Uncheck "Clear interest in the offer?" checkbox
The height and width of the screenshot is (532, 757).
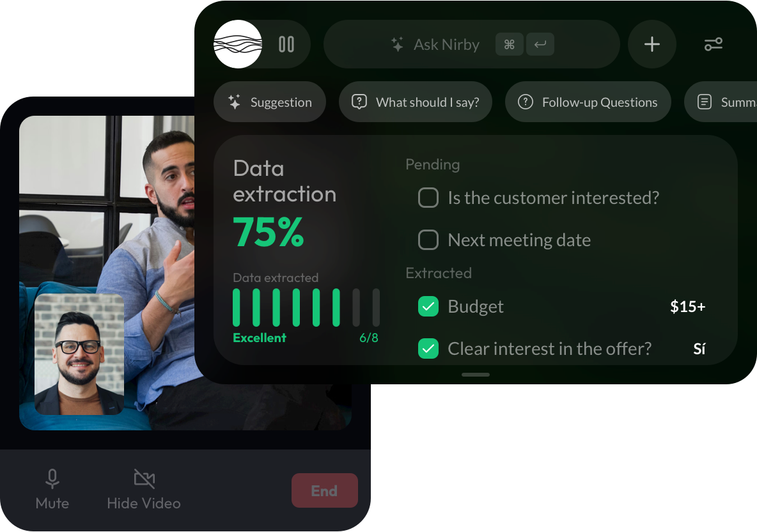pos(428,348)
